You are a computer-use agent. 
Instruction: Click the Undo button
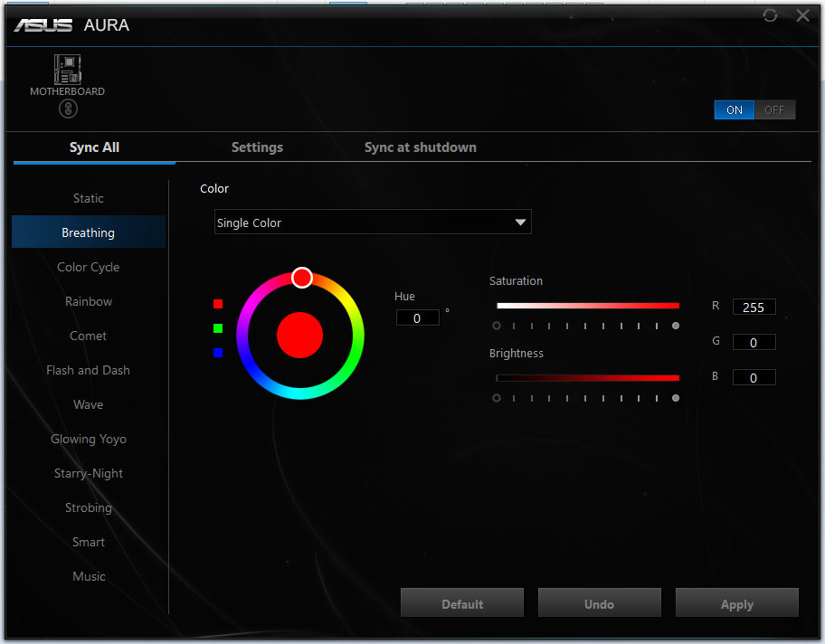tap(599, 602)
